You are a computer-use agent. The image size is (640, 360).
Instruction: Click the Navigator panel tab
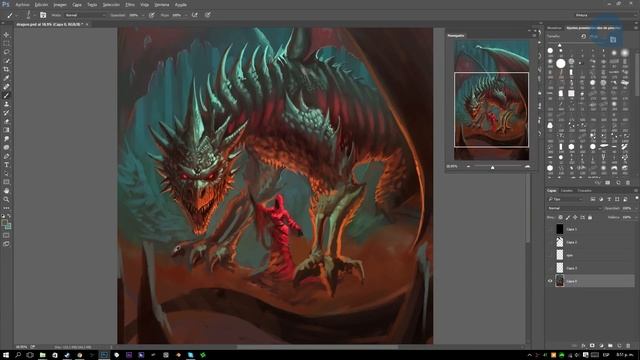coord(456,36)
